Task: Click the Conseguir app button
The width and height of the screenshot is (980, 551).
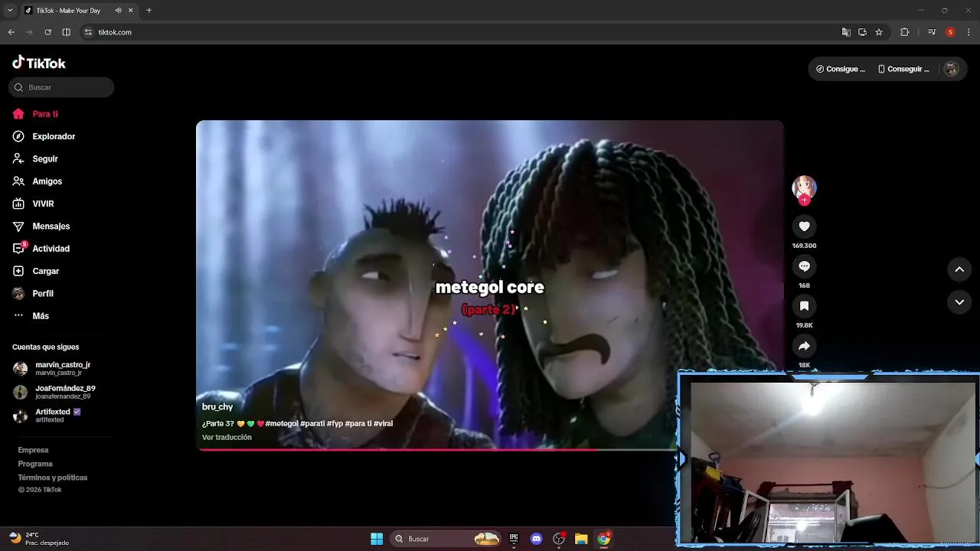Action: [x=903, y=69]
